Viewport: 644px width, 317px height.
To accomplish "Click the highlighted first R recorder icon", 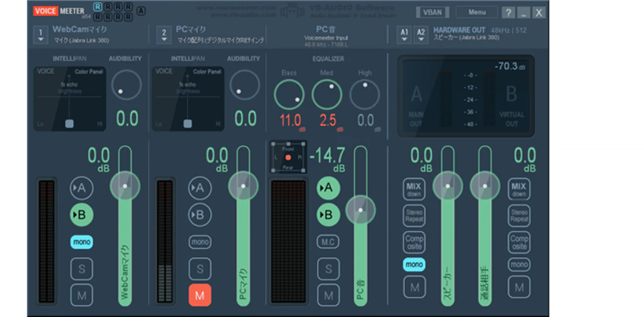I will pyautogui.click(x=97, y=6).
